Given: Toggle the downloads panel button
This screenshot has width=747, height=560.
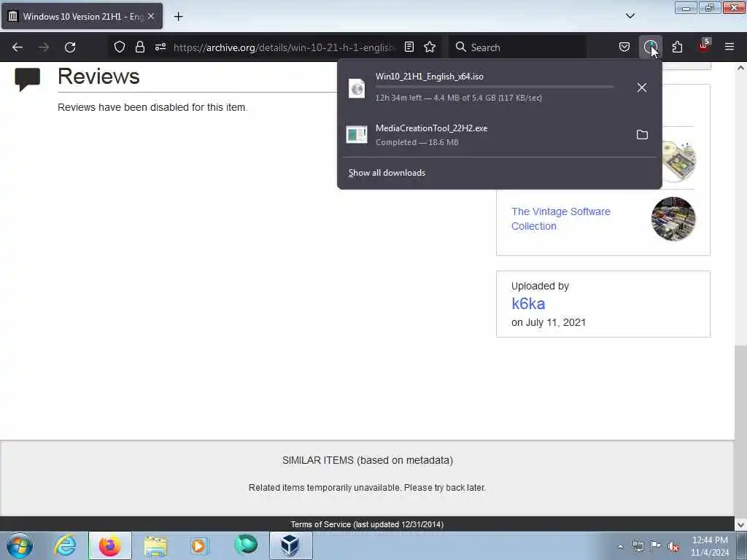Looking at the screenshot, I should [x=650, y=47].
